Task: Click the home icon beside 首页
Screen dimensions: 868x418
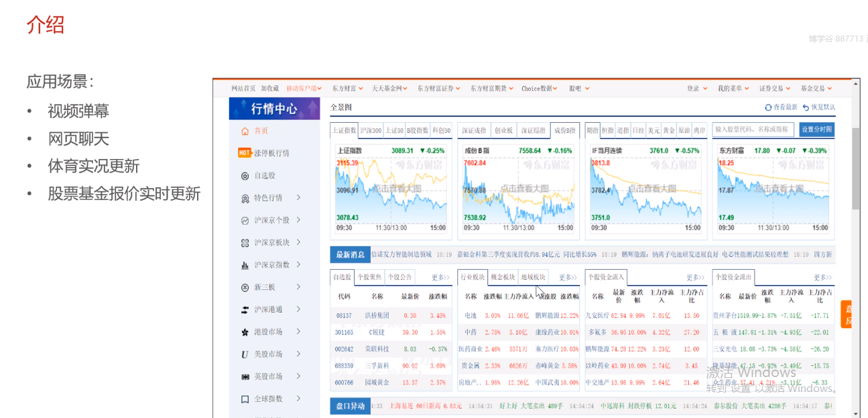Action: [x=245, y=131]
